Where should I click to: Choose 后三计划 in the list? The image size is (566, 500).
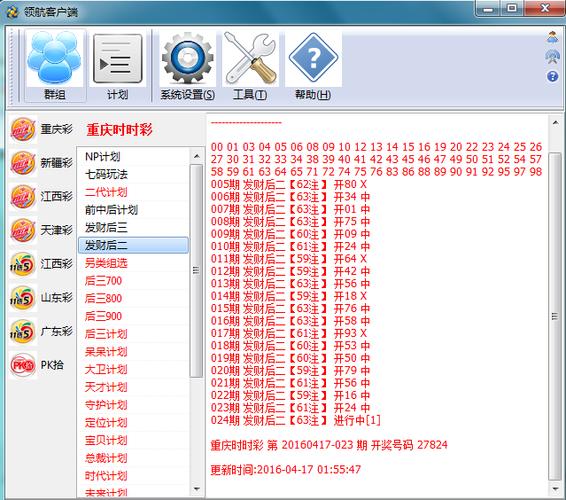[x=133, y=334]
